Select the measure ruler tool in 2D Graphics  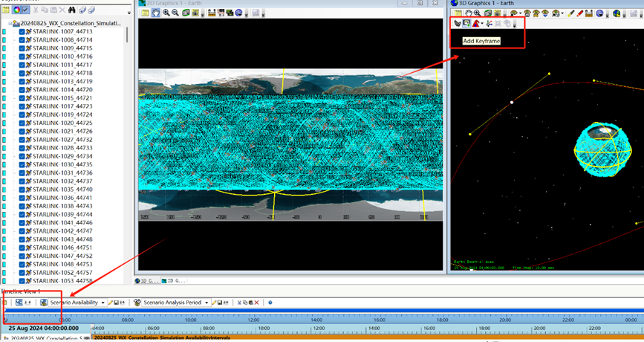pos(212,13)
